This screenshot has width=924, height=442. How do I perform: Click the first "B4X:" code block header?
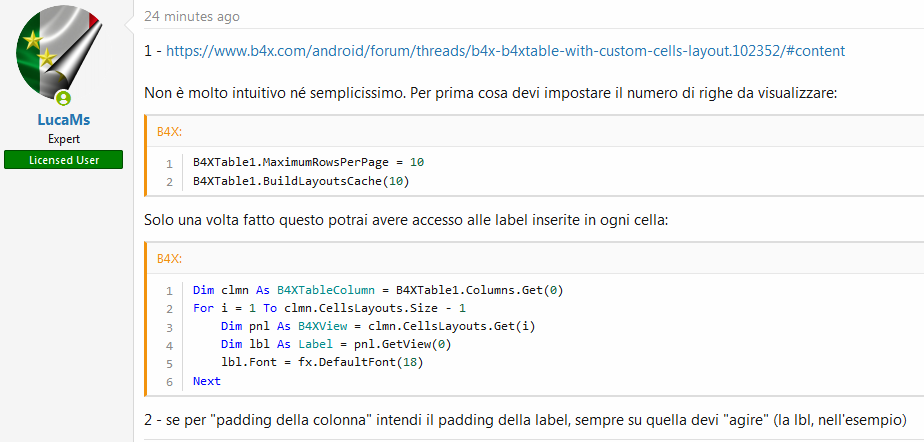pyautogui.click(x=169, y=131)
